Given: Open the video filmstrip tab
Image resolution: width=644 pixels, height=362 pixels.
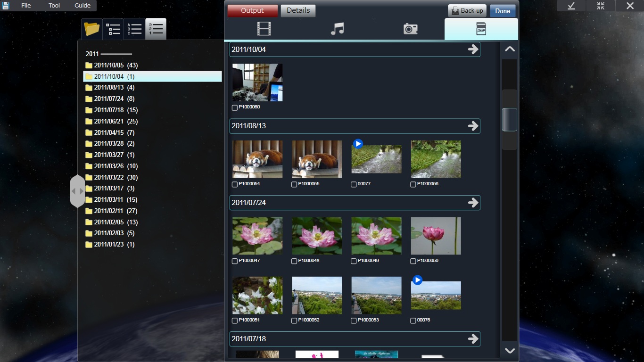Looking at the screenshot, I should (x=264, y=29).
